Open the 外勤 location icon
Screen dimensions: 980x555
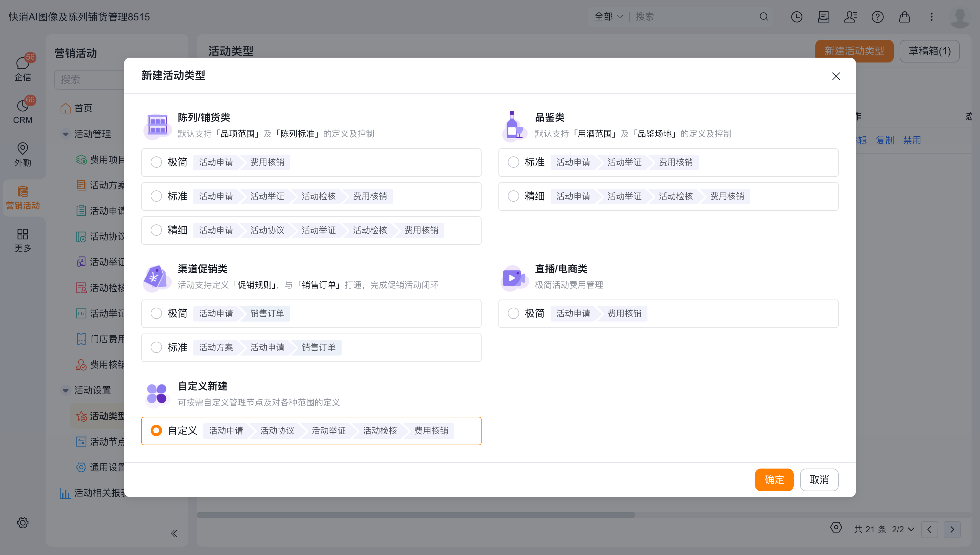pyautogui.click(x=23, y=154)
